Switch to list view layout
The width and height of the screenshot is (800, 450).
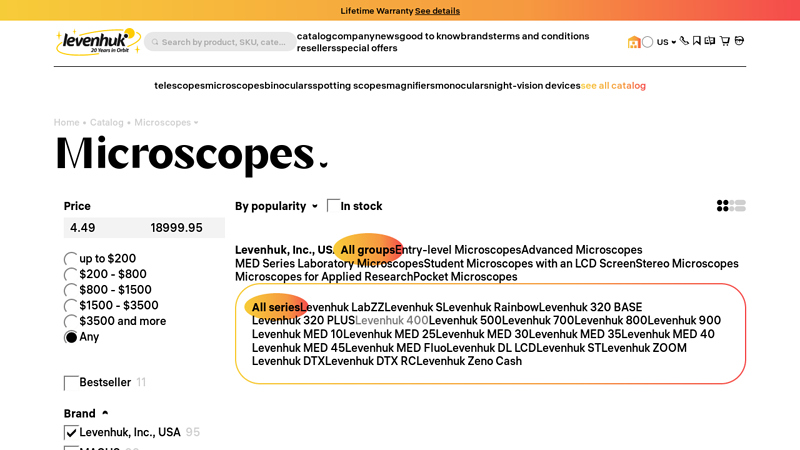pyautogui.click(x=738, y=206)
